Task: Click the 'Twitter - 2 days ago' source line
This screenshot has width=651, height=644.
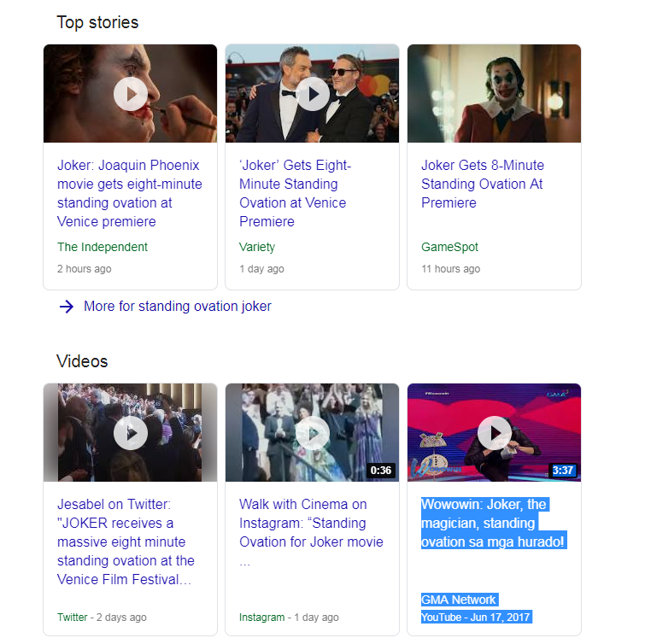Action: pyautogui.click(x=102, y=618)
